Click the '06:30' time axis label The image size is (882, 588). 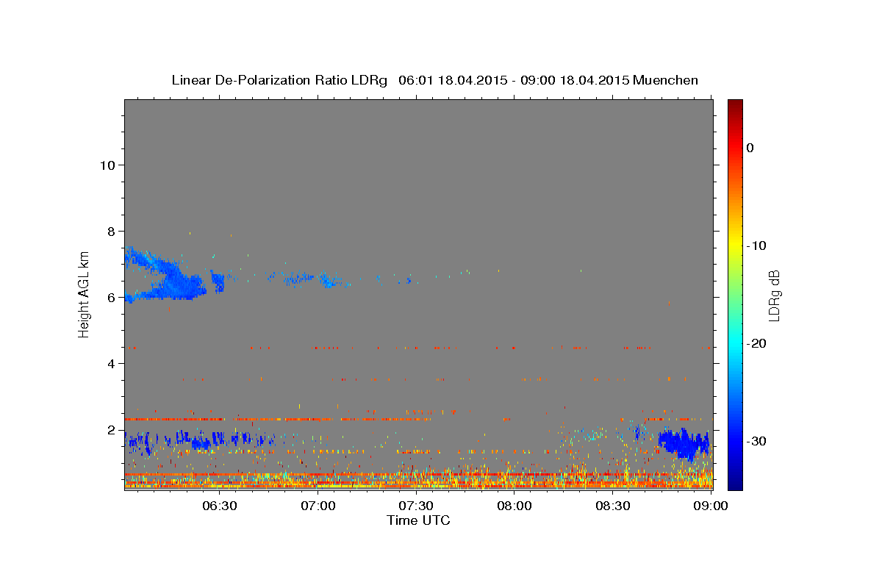(x=219, y=506)
